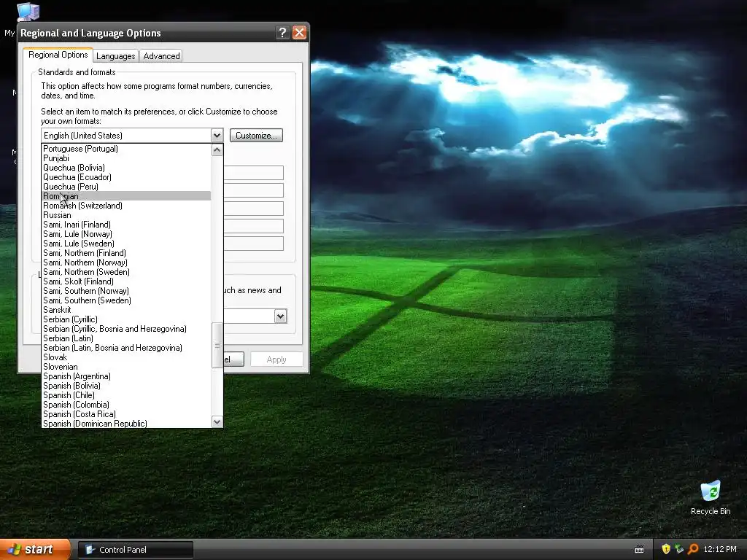The height and width of the screenshot is (560, 747).
Task: Click the keyboard icon in taskbar
Action: pyautogui.click(x=639, y=550)
